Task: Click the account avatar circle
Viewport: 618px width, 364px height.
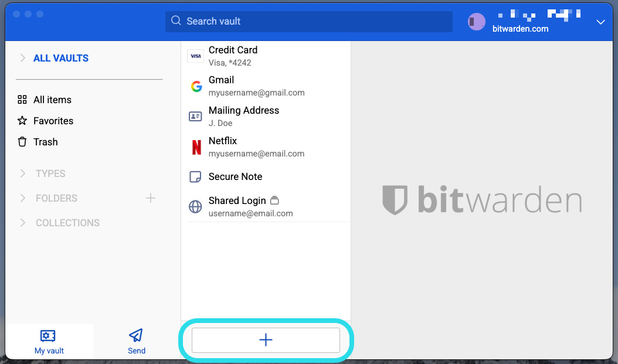Action: pyautogui.click(x=476, y=22)
